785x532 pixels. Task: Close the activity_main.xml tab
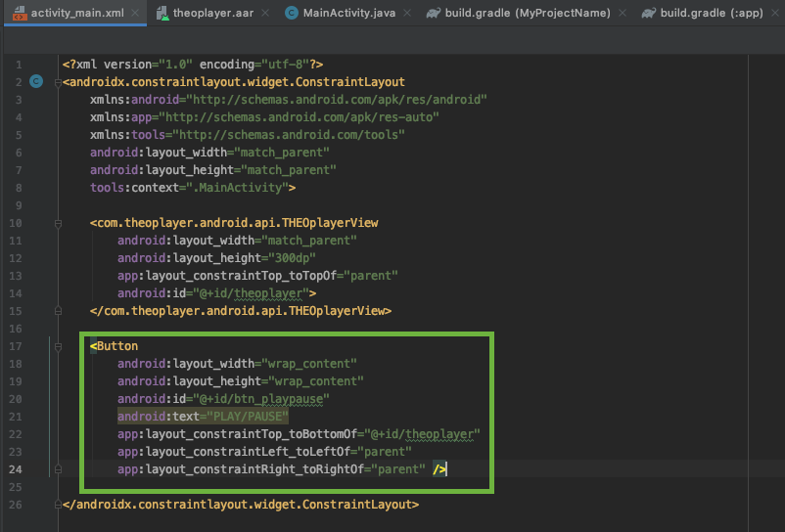coord(135,14)
